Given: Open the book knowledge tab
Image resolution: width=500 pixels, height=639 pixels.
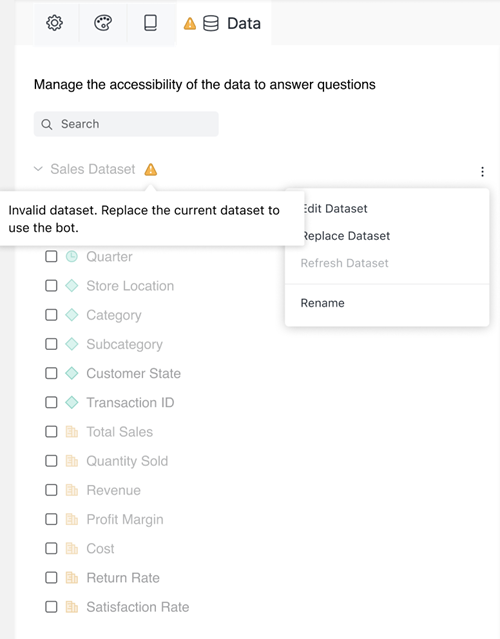Looking at the screenshot, I should pos(150,23).
